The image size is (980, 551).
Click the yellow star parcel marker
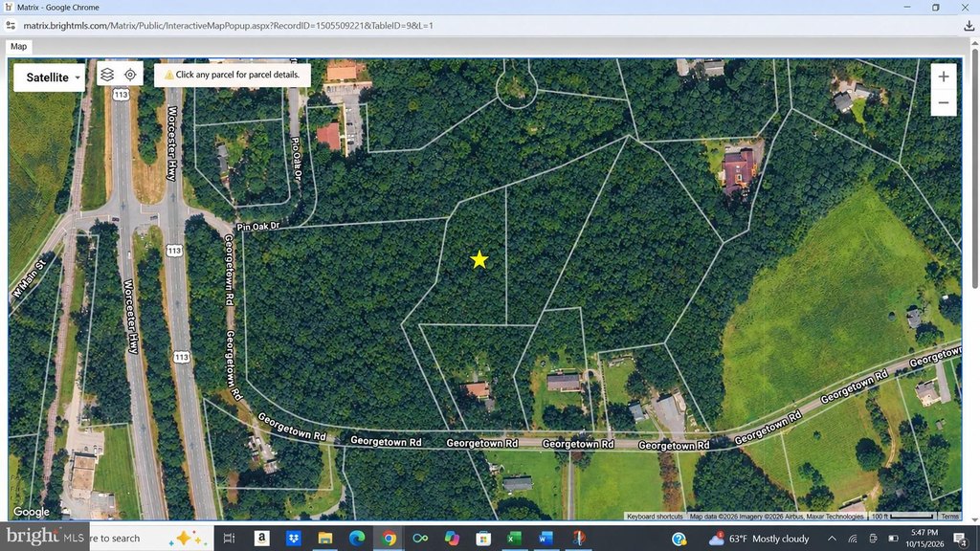tap(479, 259)
